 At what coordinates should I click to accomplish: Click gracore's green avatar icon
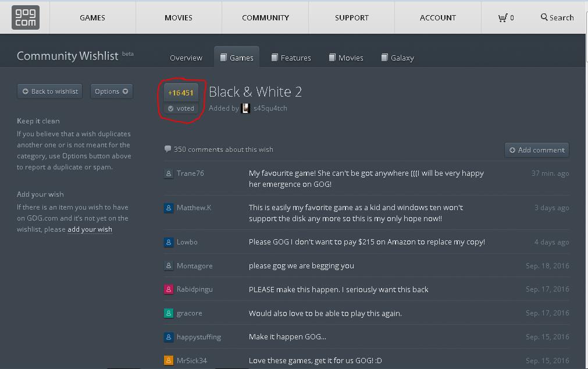point(169,313)
